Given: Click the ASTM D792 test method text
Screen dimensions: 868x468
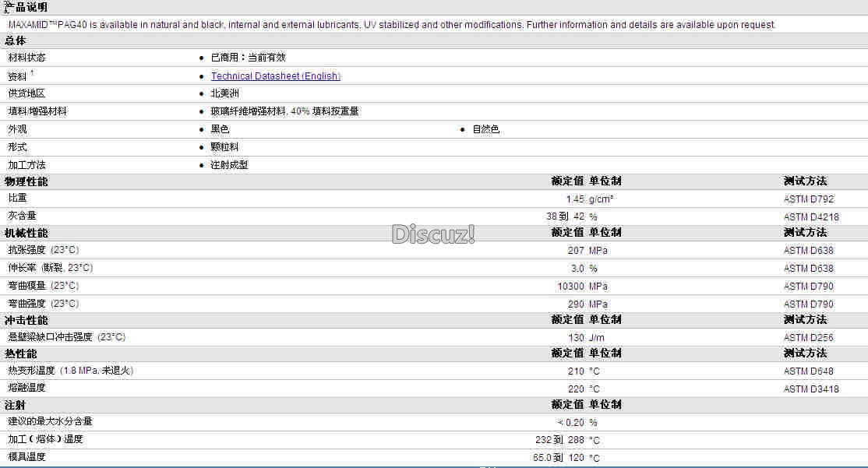Looking at the screenshot, I should pyautogui.click(x=808, y=199).
